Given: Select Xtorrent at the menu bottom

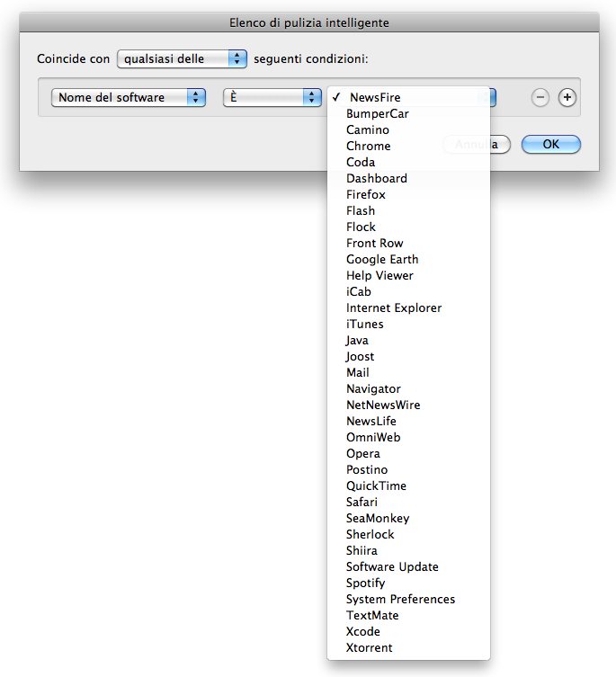Looking at the screenshot, I should click(408, 647).
